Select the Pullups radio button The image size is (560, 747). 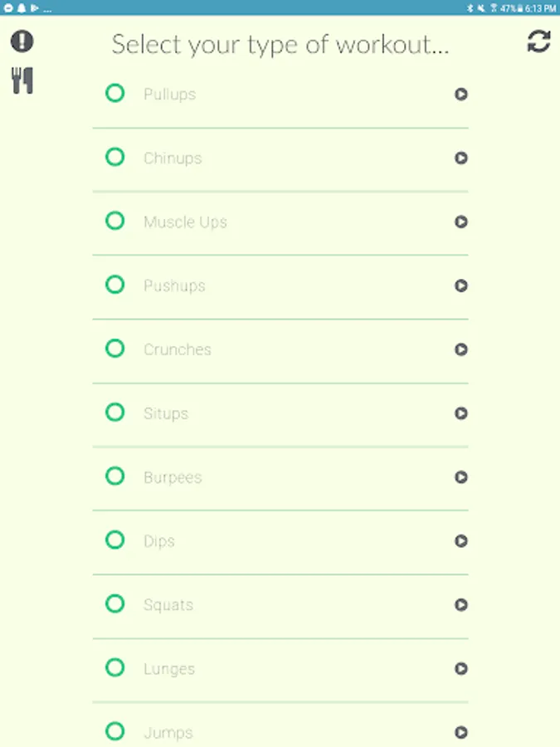coord(115,93)
